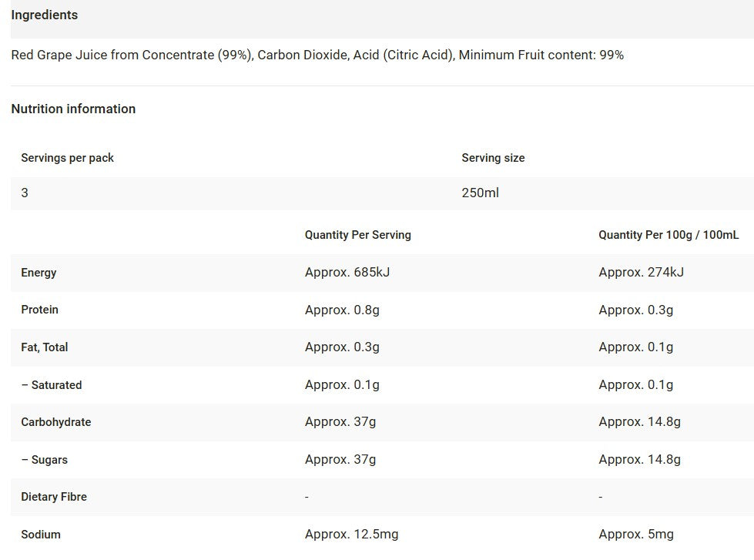Click the Fat, Total row label

click(44, 347)
